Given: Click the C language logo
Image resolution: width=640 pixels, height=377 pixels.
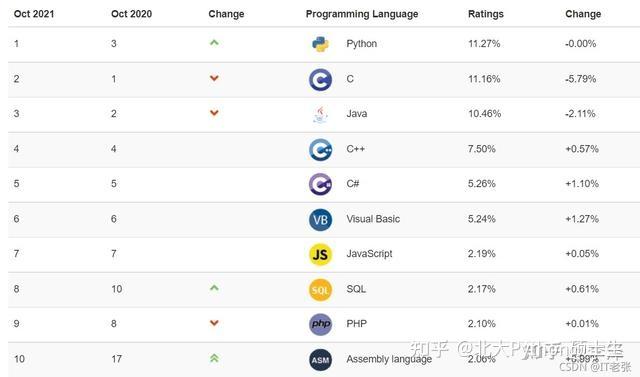Looking at the screenshot, I should click(x=320, y=79).
